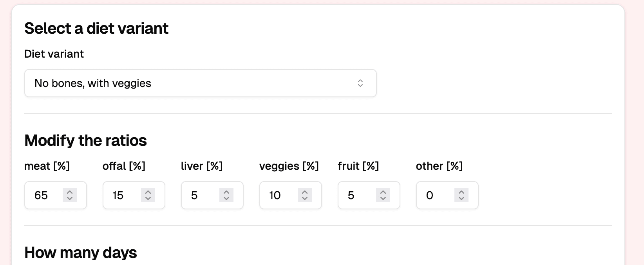Viewport: 644px width, 265px height.
Task: Click the other [%] number input
Action: (x=436, y=195)
